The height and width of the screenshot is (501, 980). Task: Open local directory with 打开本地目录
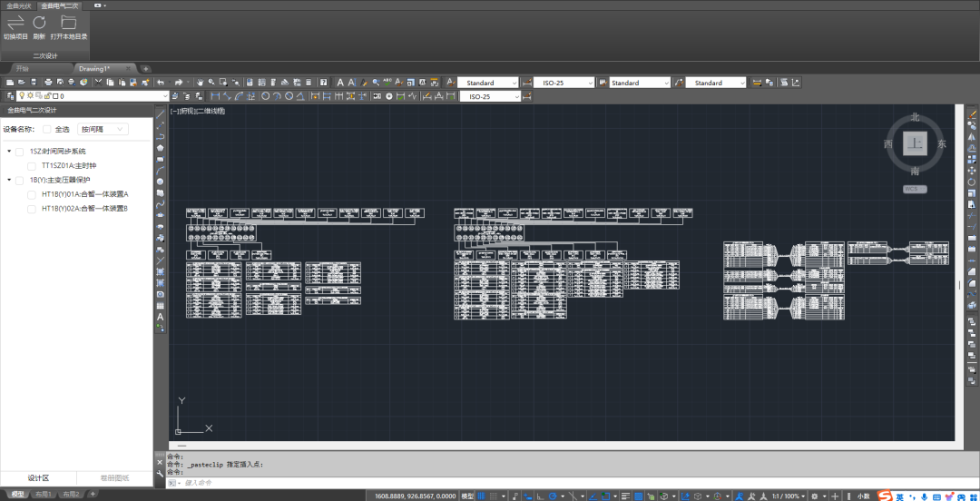[69, 23]
